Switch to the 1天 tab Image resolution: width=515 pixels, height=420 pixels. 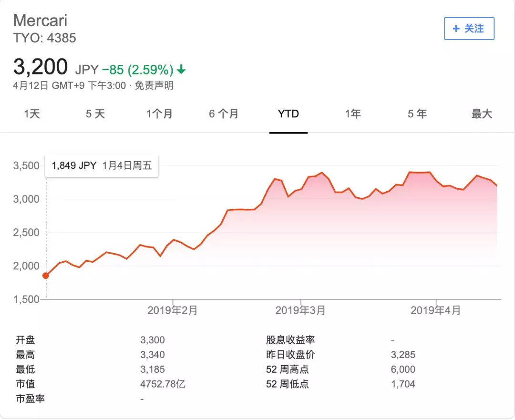(32, 114)
